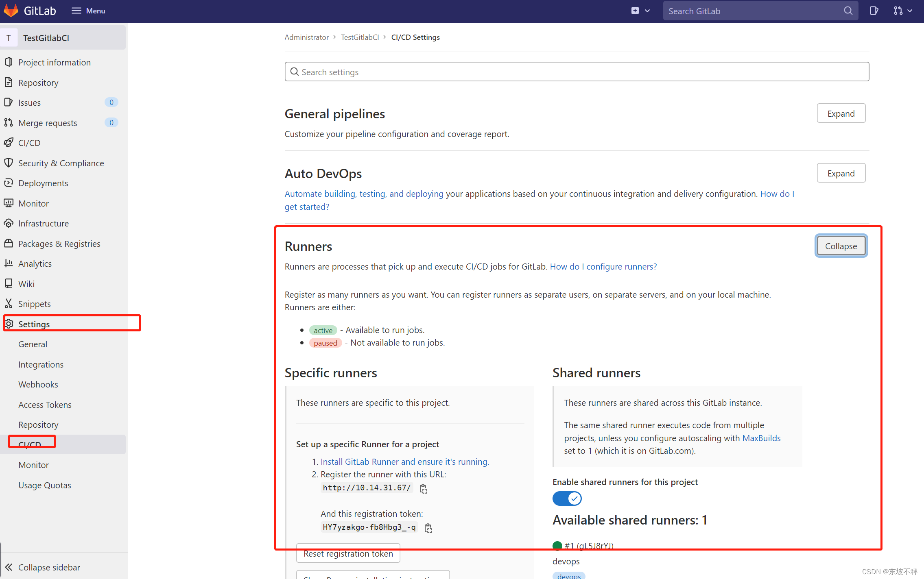Copy the runner URL with clipboard icon
The image size is (924, 579).
tap(424, 488)
